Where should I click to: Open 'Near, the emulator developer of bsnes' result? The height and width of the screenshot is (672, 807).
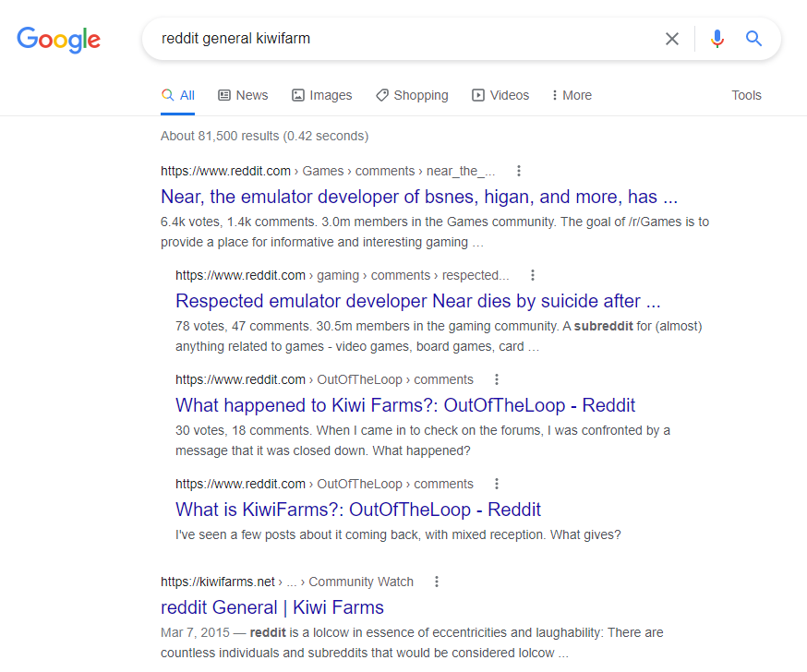pos(419,197)
